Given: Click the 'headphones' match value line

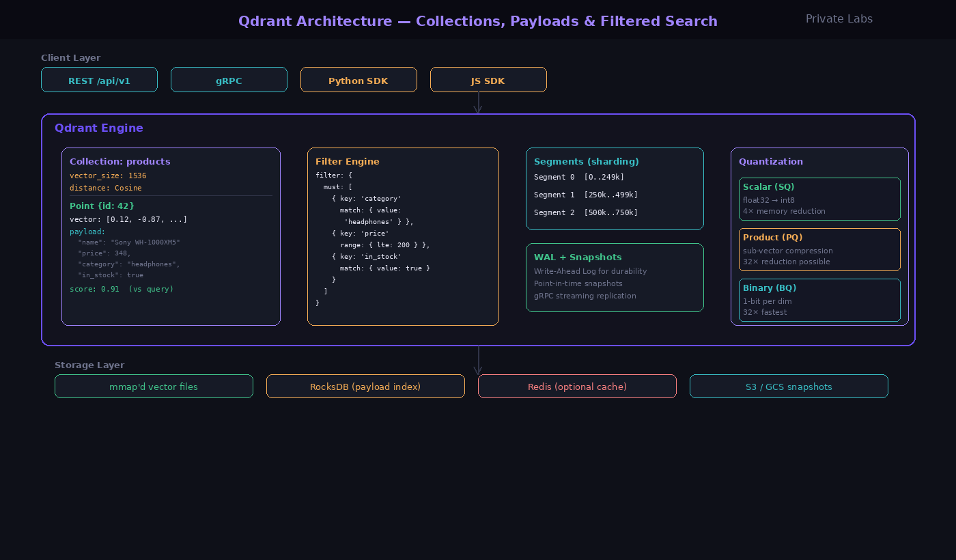Looking at the screenshot, I should [x=379, y=222].
